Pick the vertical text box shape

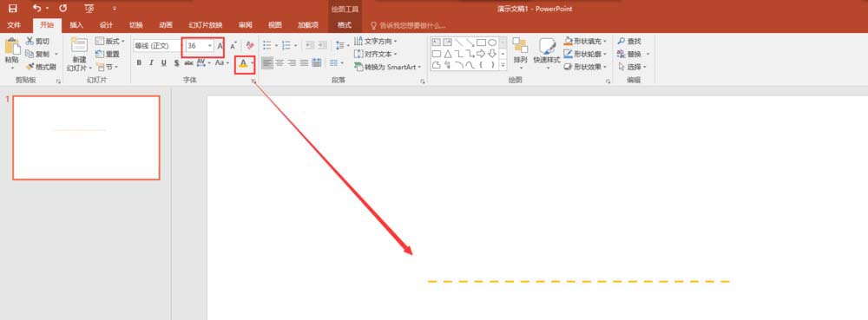point(447,42)
